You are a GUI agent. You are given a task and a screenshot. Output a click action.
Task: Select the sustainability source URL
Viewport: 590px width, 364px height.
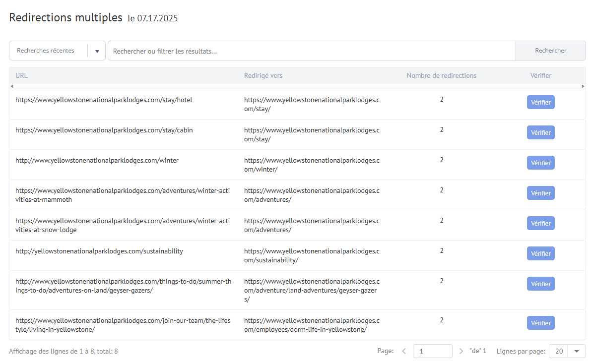pyautogui.click(x=99, y=251)
